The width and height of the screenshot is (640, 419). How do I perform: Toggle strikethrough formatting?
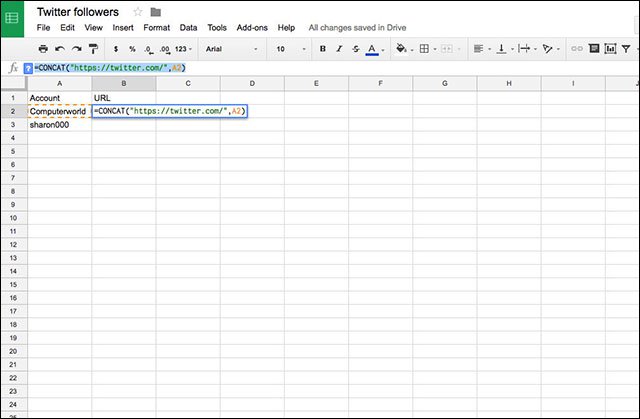pyautogui.click(x=356, y=49)
